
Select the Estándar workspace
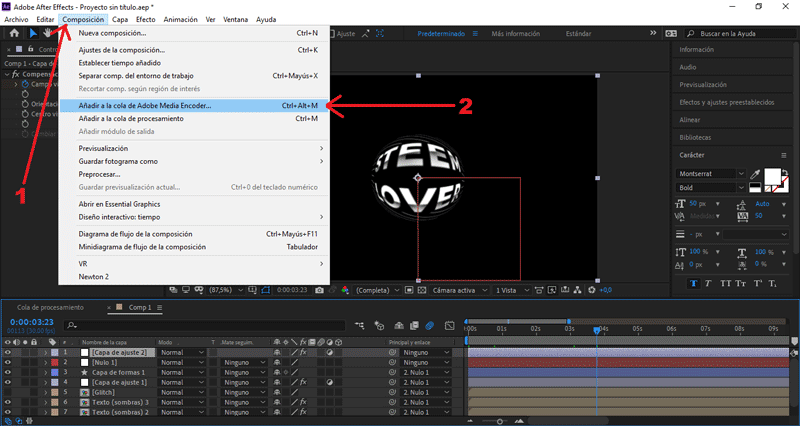(579, 34)
